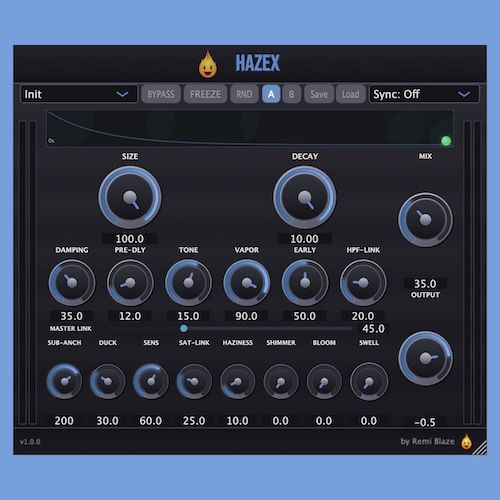
Task: Click the HAZEX title text
Action: 258,63
